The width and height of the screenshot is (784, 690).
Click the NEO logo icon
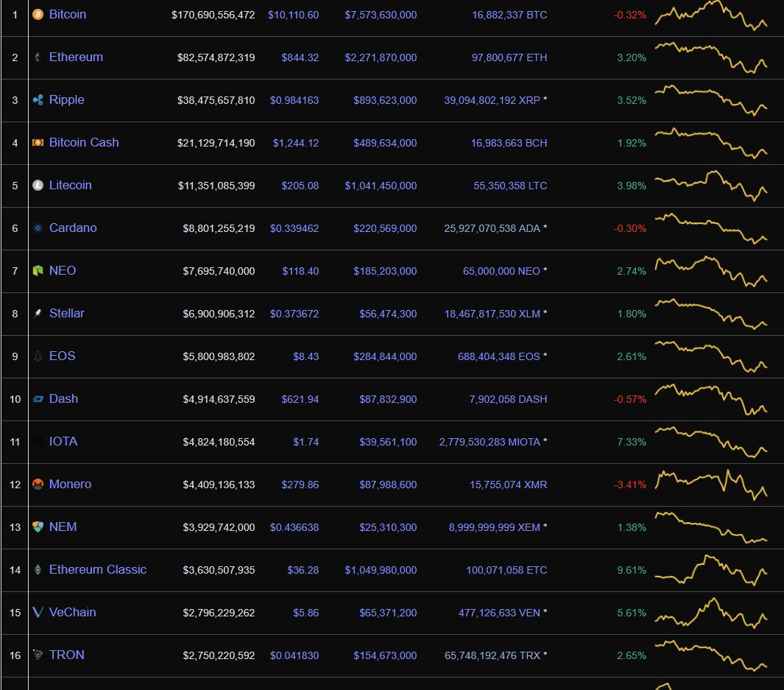click(38, 270)
